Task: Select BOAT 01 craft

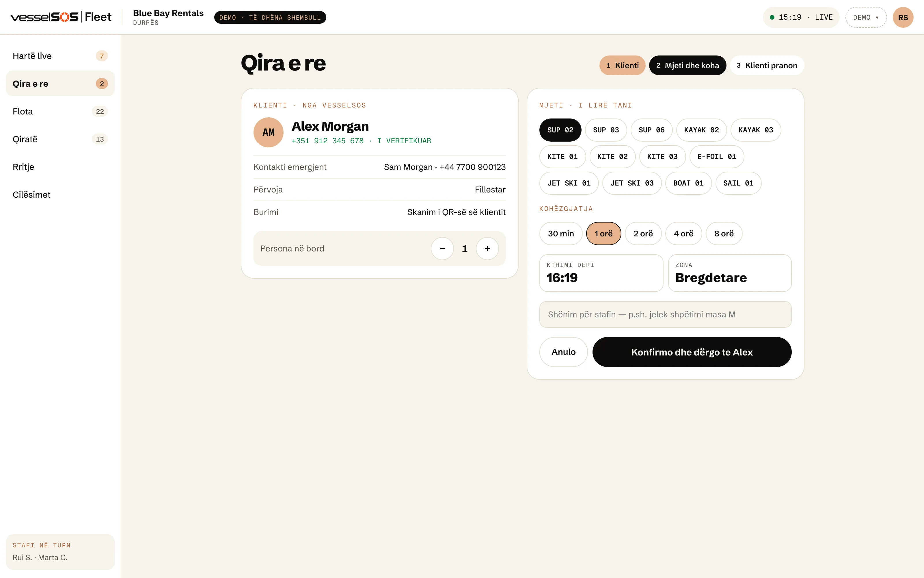Action: (688, 183)
